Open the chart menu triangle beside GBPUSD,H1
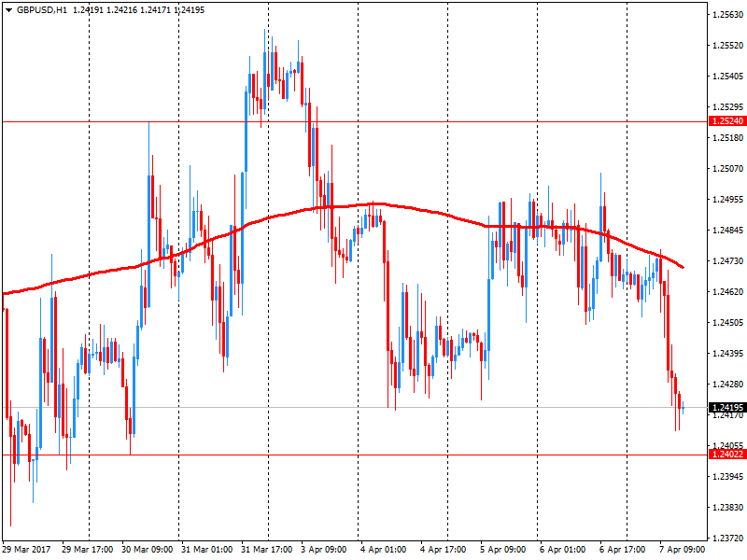The width and height of the screenshot is (747, 560). (8, 10)
